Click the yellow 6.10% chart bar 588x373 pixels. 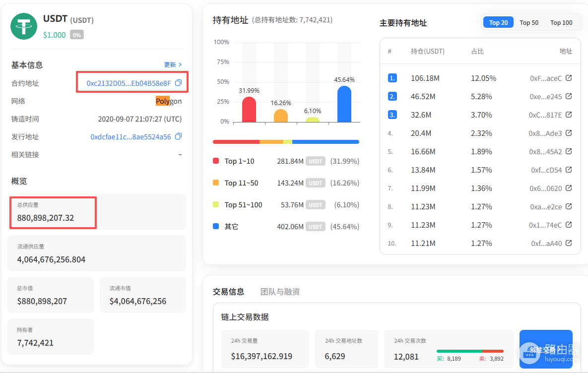pos(313,120)
